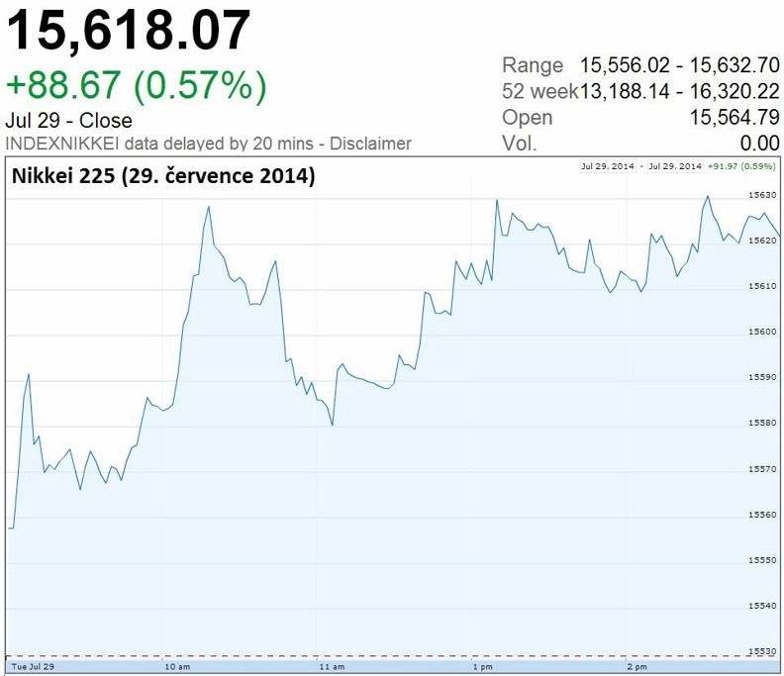Image resolution: width=784 pixels, height=676 pixels.
Task: Click the 15600 y-axis label
Action: click(762, 332)
